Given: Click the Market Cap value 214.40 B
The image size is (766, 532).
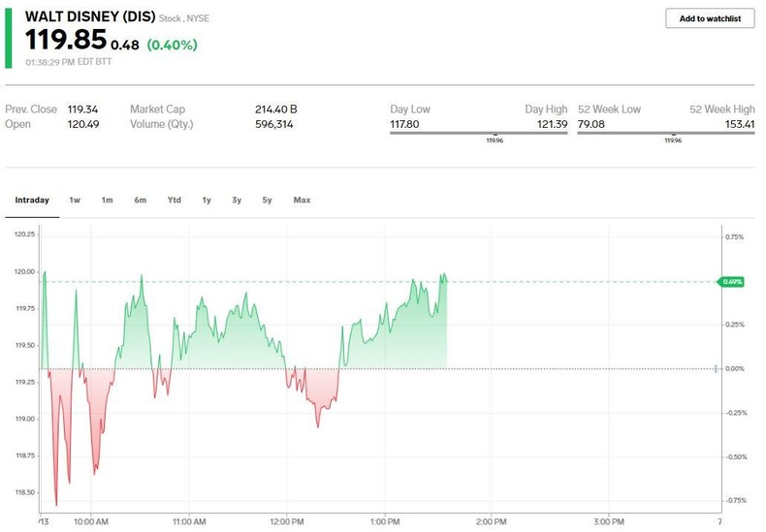Looking at the screenshot, I should pyautogui.click(x=275, y=110).
